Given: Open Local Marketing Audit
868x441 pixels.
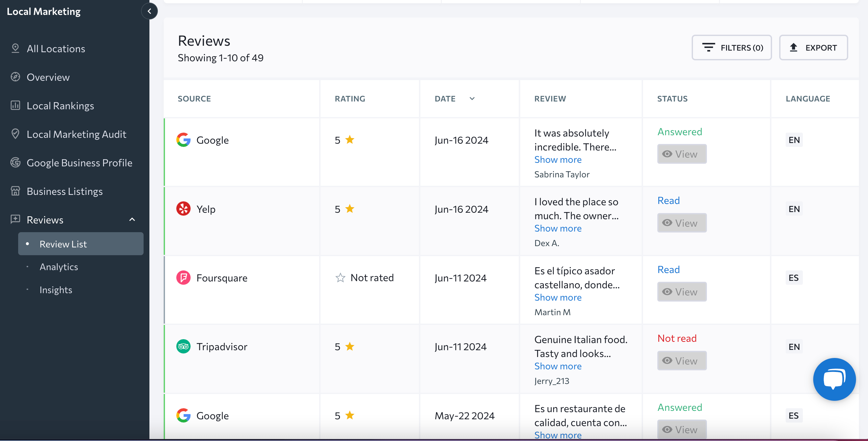Looking at the screenshot, I should point(76,134).
